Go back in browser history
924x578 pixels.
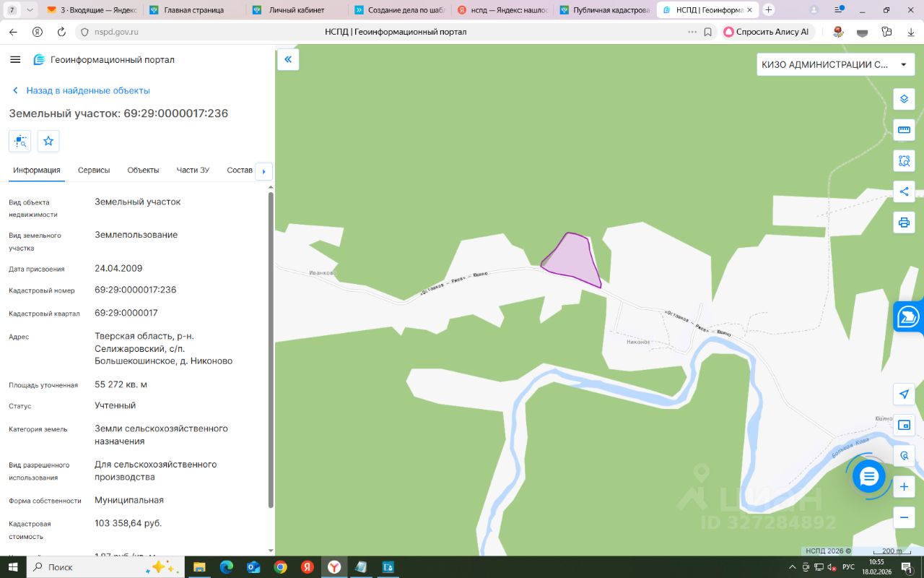[13, 32]
